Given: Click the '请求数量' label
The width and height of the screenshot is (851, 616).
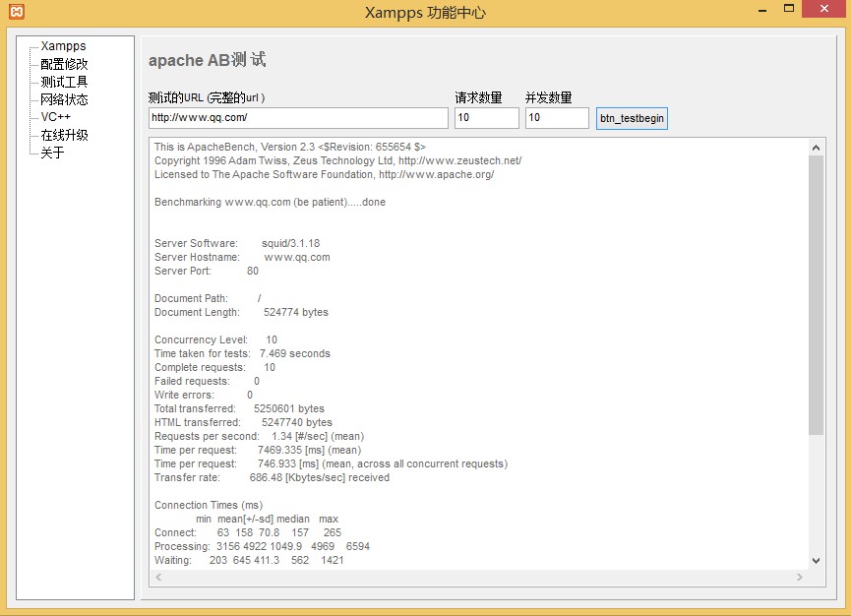Looking at the screenshot, I should tap(479, 97).
